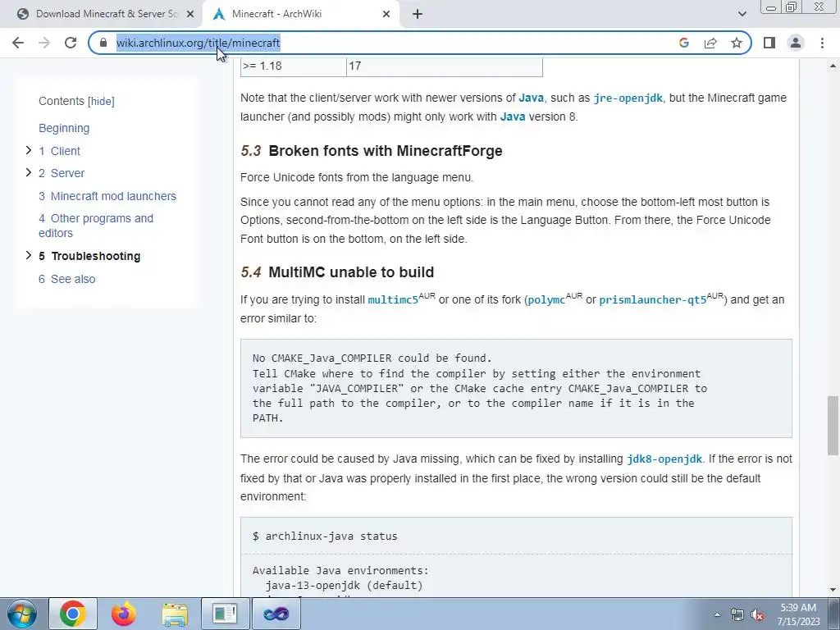This screenshot has height=630, width=840.
Task: Launch Firefox from the taskbar
Action: coord(124,614)
